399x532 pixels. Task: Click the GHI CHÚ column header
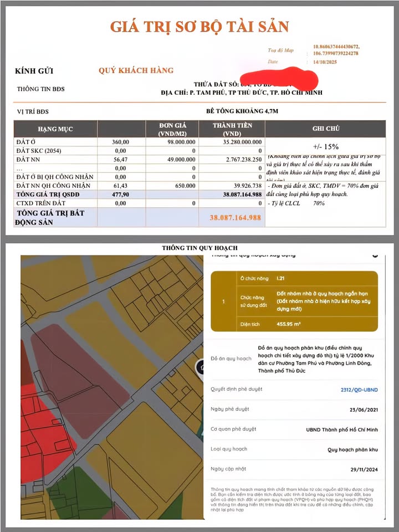coord(325,129)
